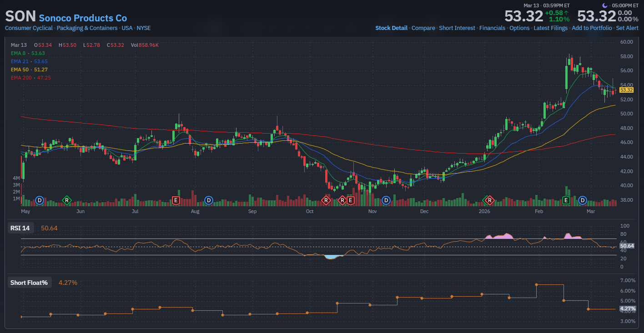Click the blue D dividend marker in August
Image resolution: width=644 pixels, height=333 pixels.
point(209,200)
